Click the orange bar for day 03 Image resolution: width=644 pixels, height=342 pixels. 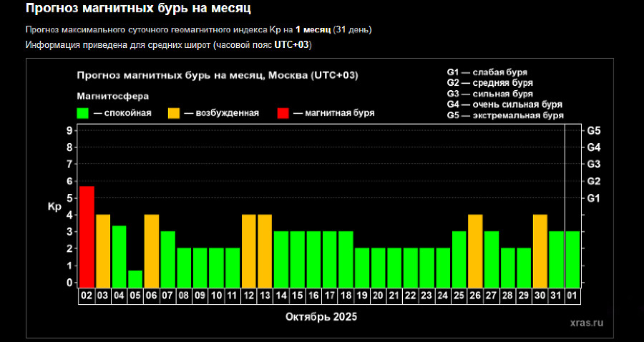(103, 250)
